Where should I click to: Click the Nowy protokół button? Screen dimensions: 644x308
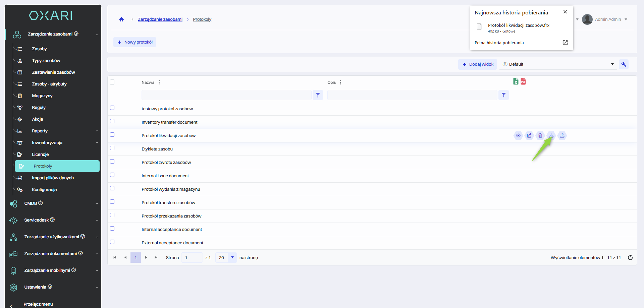click(135, 42)
